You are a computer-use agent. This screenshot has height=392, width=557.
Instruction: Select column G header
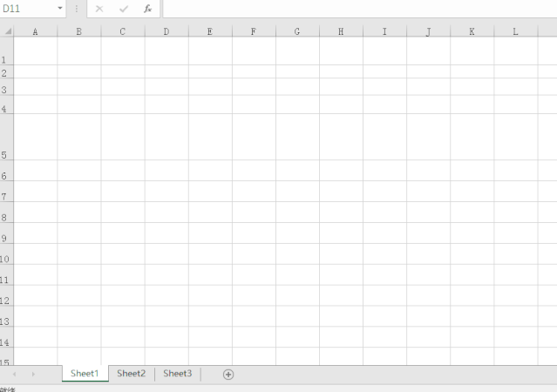click(298, 31)
